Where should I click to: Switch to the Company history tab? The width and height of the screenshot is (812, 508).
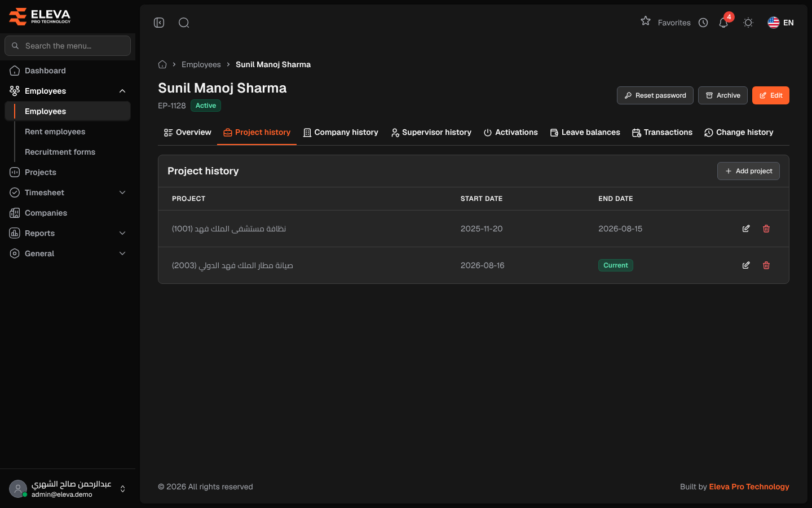341,133
